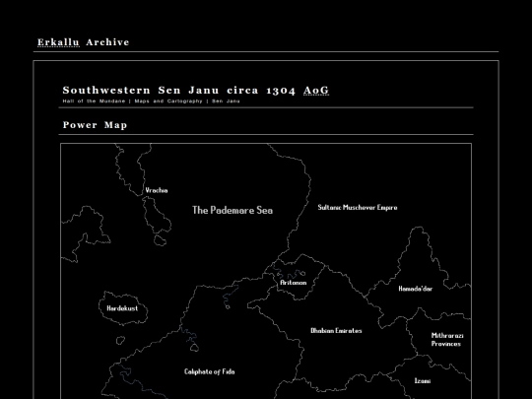Screen dimensions: 532x399
Task: Click the Southwestern Sen Janu page title
Action: pyautogui.click(x=196, y=91)
